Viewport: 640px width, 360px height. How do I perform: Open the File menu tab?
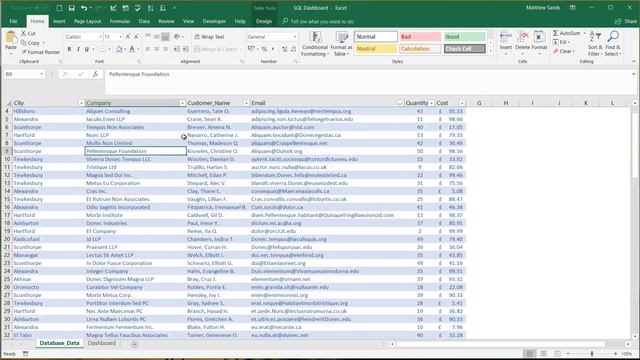tap(13, 21)
